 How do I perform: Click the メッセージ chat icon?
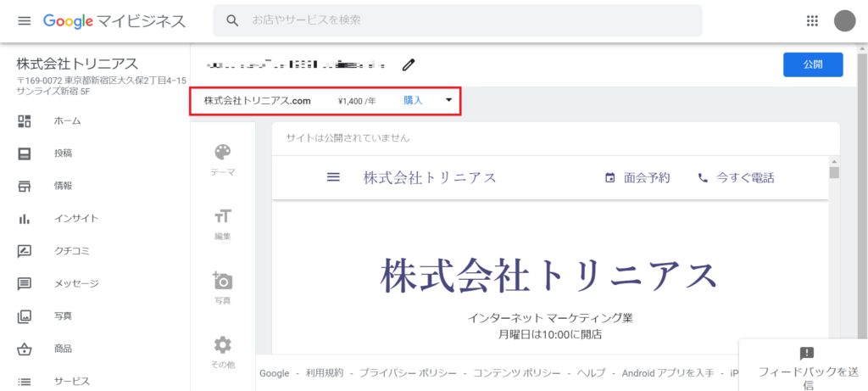(25, 284)
